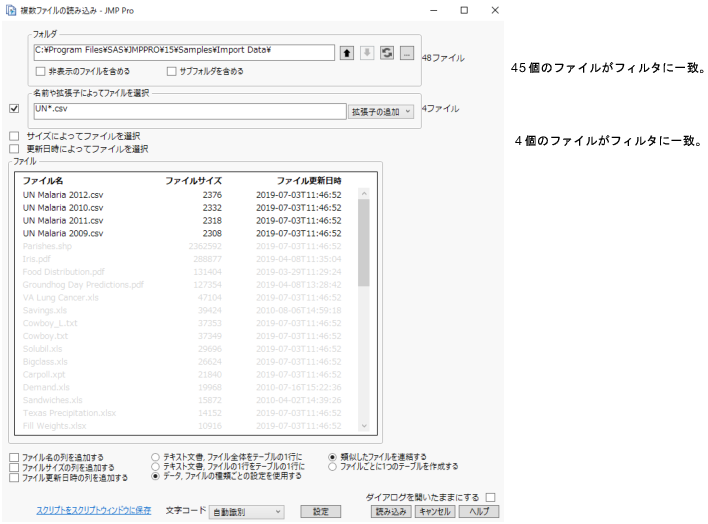Click the ヘルプ button
Image resolution: width=708 pixels, height=524 pixels.
(479, 511)
